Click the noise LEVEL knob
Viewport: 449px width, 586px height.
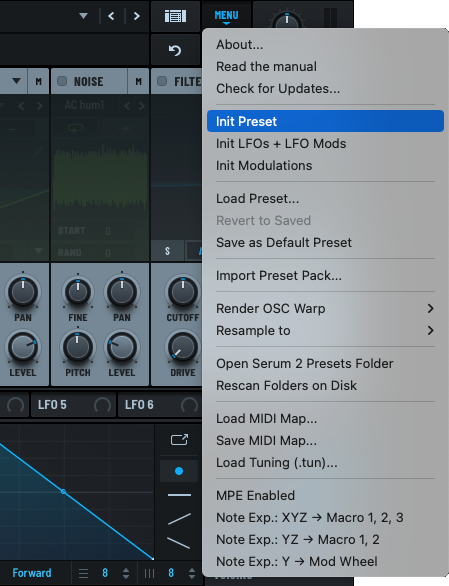pos(122,347)
